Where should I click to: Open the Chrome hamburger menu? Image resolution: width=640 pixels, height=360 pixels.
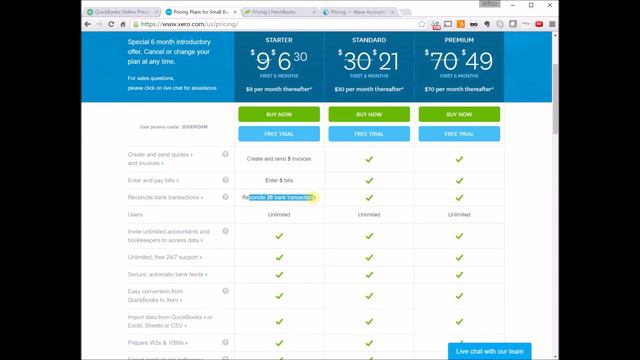click(x=552, y=24)
